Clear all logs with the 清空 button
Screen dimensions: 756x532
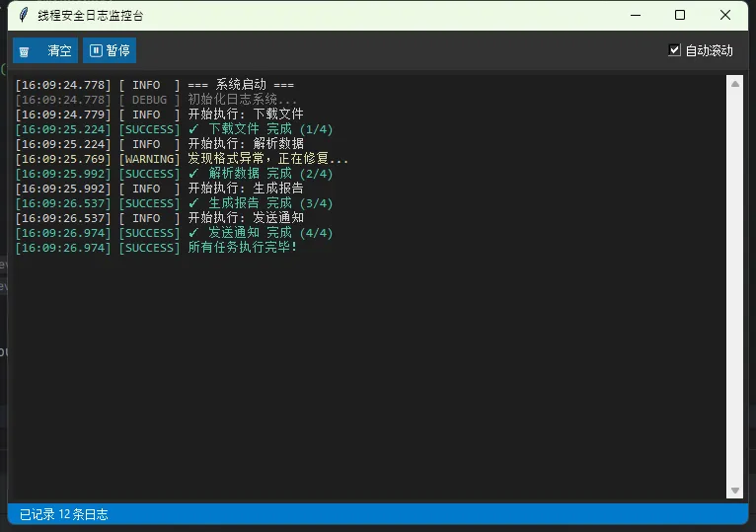click(46, 51)
